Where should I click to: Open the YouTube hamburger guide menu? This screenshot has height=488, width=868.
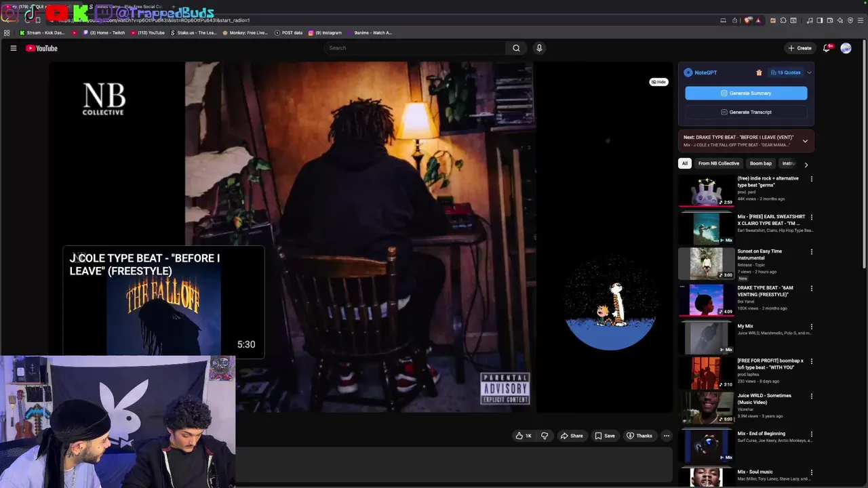point(13,48)
